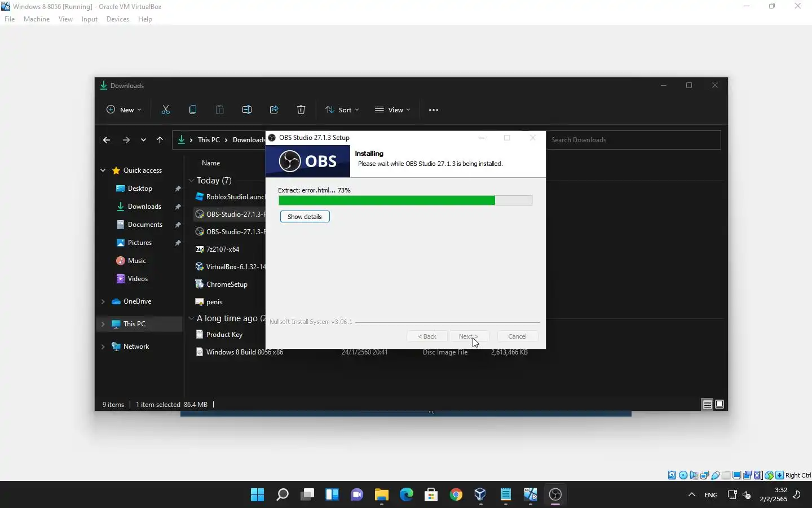The width and height of the screenshot is (812, 508).
Task: Open VirtualBox Devices menu
Action: click(x=117, y=19)
